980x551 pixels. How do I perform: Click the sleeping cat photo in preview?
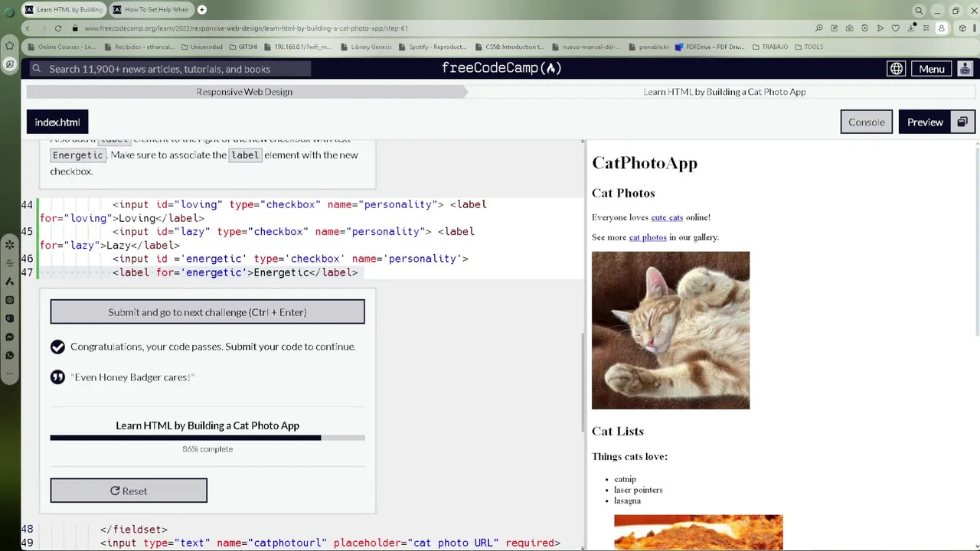(671, 330)
